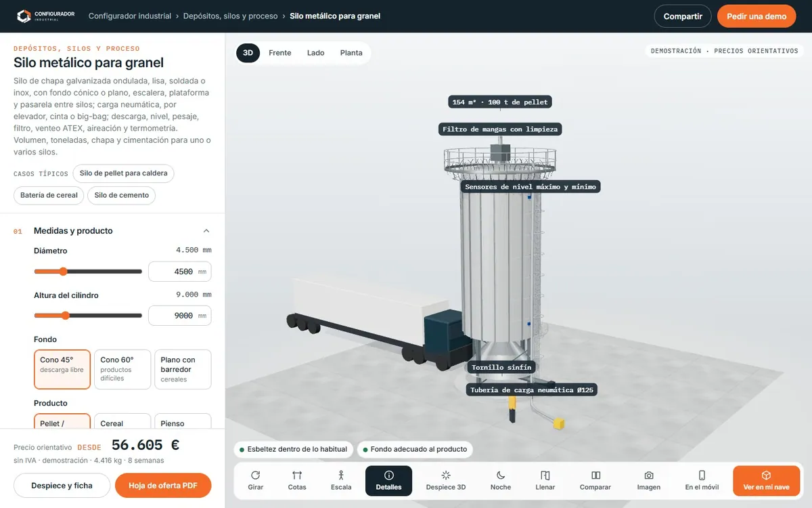Viewport: 812px width, 508px height.
Task: Click the Ver en mi nave button
Action: tap(766, 481)
